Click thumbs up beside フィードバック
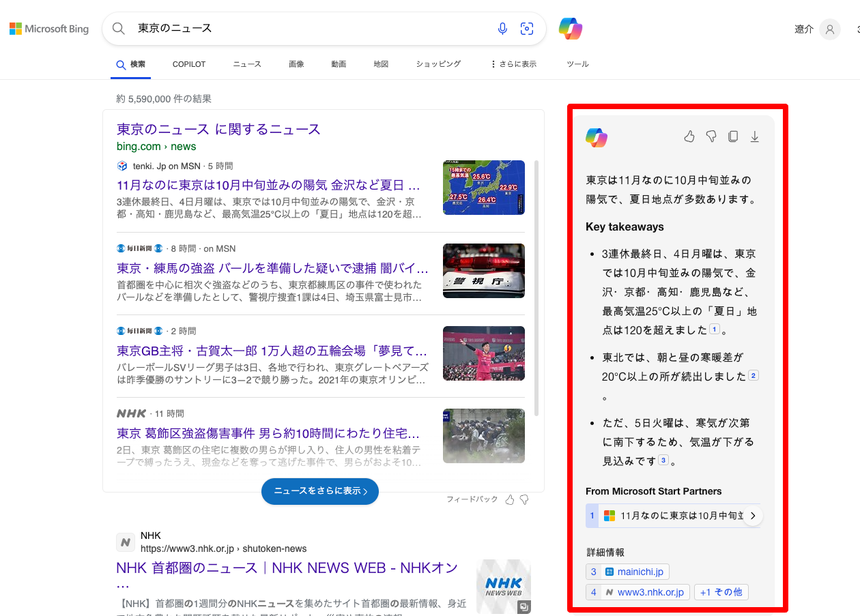The image size is (860, 616). coord(509,500)
